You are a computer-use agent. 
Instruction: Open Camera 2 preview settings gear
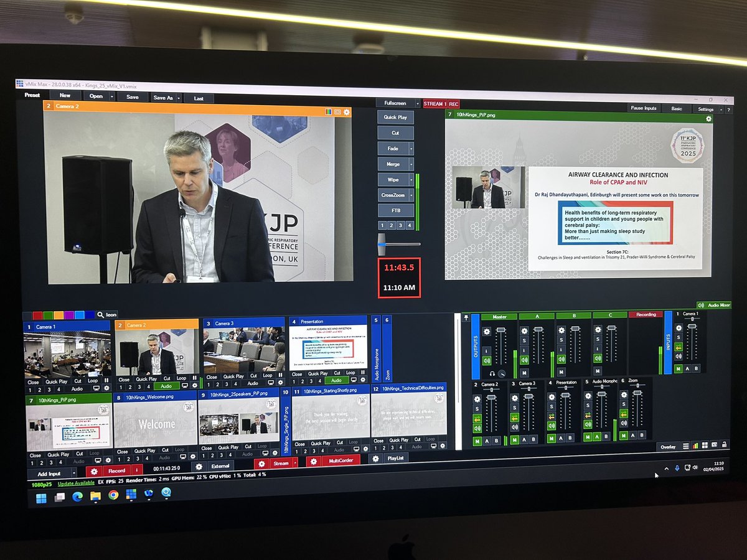(x=347, y=112)
